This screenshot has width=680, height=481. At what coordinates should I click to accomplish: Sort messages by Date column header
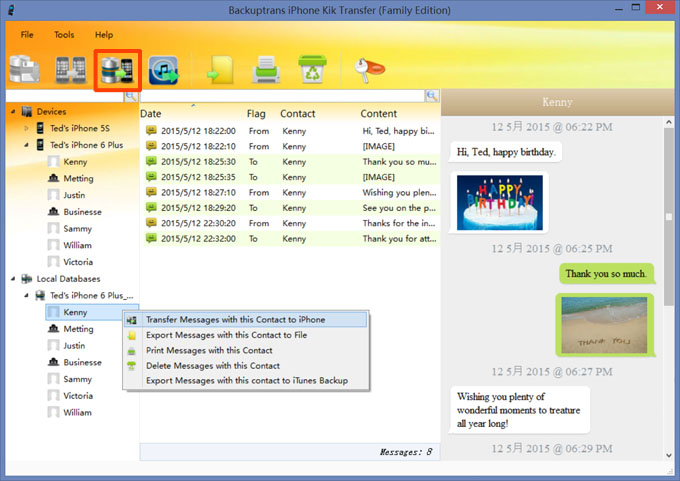pyautogui.click(x=150, y=114)
